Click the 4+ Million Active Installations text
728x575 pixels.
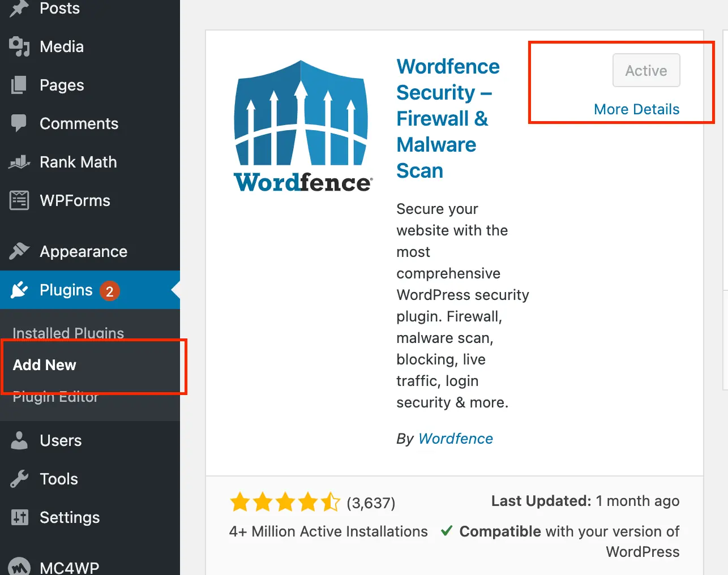pyautogui.click(x=328, y=531)
